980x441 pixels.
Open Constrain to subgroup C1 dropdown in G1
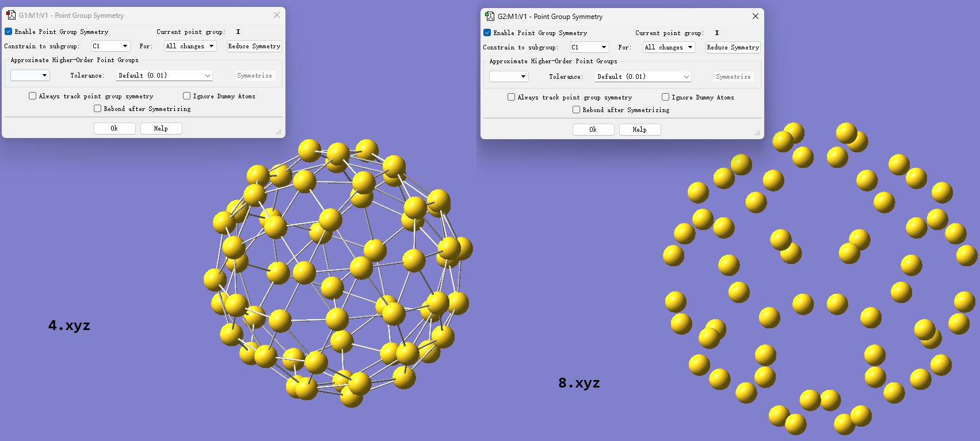110,46
